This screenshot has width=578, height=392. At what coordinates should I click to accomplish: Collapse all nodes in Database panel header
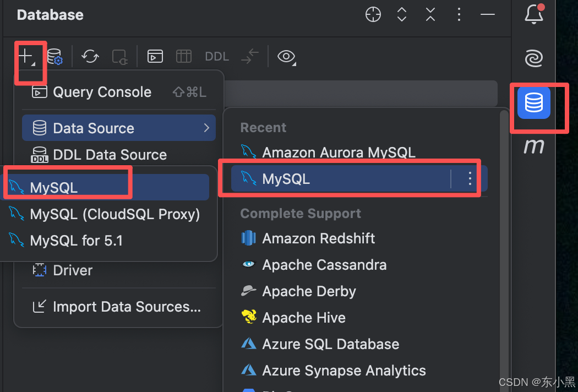(x=430, y=15)
